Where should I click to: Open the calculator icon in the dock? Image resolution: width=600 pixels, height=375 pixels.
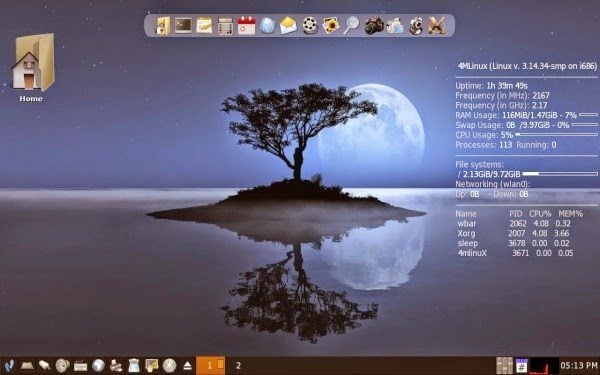(x=225, y=26)
